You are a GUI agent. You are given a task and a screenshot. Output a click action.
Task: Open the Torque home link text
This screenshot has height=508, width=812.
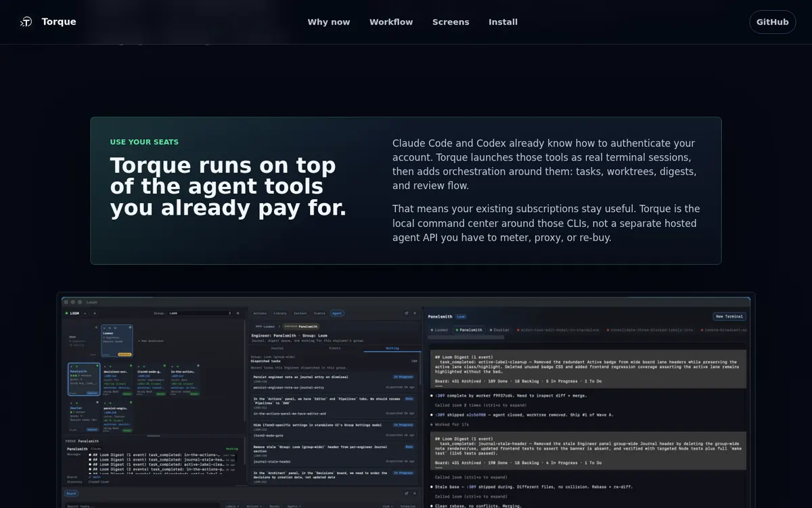pos(59,22)
